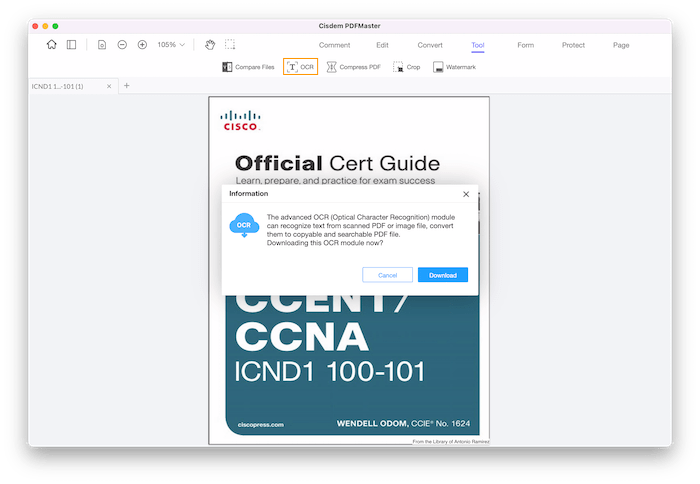Open the Comment tab
This screenshot has height=484, width=700.
(334, 45)
